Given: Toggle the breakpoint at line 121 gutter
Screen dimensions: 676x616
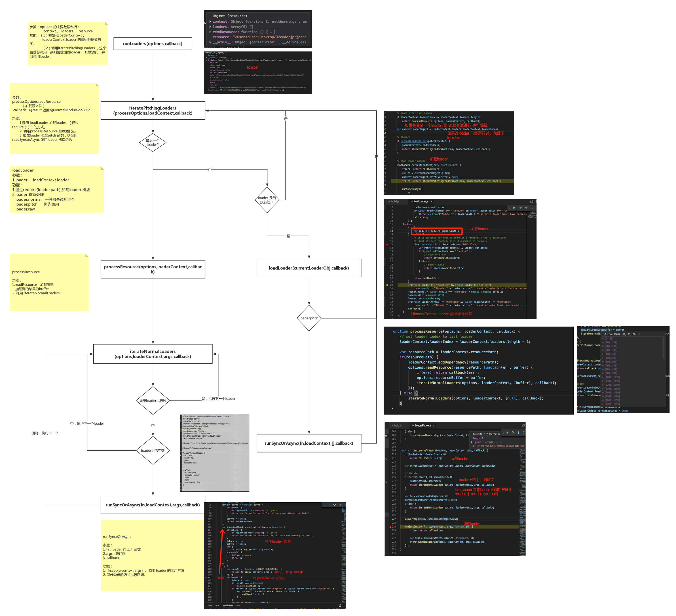Looking at the screenshot, I should tap(206, 578).
